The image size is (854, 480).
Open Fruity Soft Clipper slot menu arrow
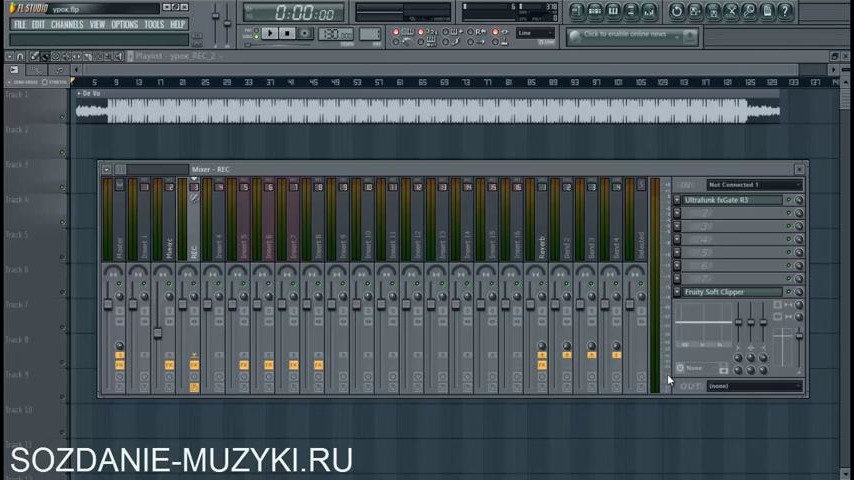(x=677, y=292)
